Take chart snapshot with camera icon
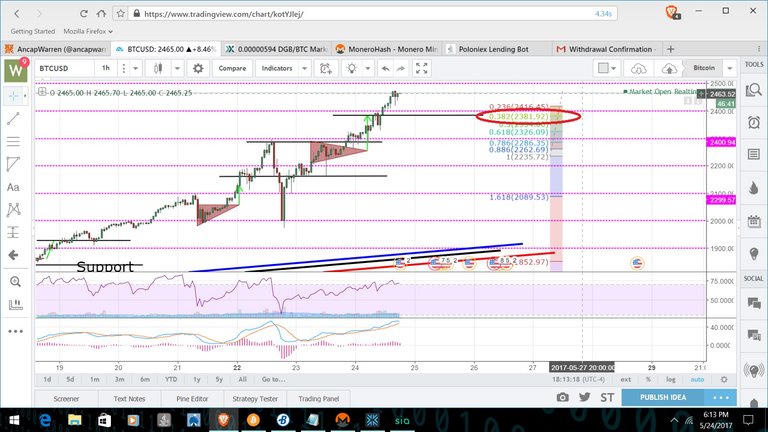Image resolution: width=768 pixels, height=432 pixels. point(563,397)
